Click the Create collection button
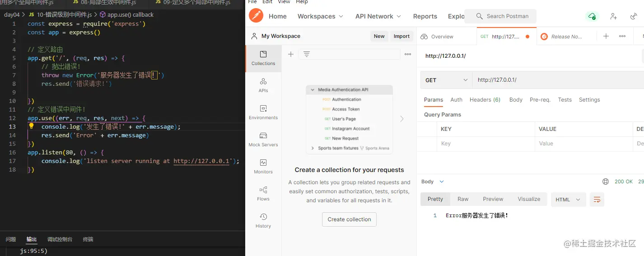Screen dimensions: 644x256 [349, 219]
